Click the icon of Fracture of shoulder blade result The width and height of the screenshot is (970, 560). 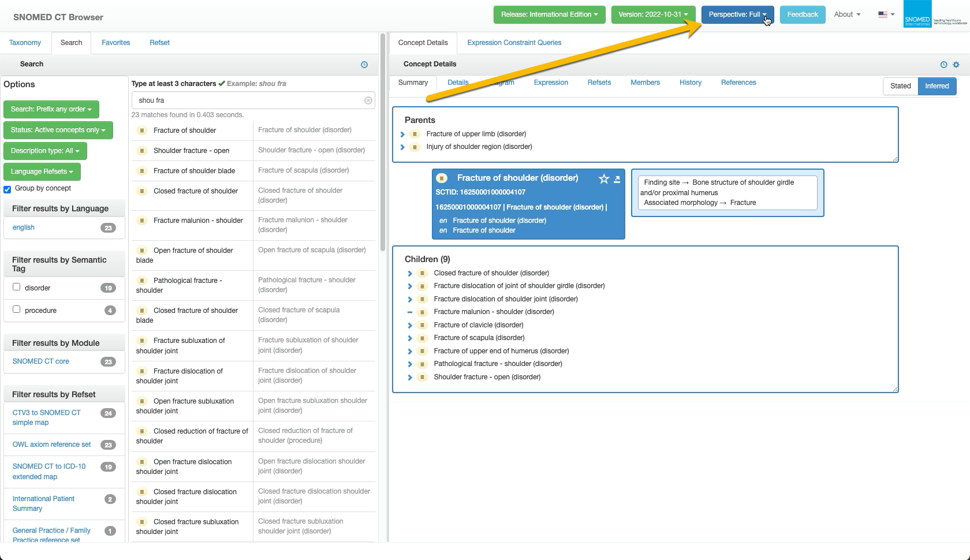pos(142,171)
